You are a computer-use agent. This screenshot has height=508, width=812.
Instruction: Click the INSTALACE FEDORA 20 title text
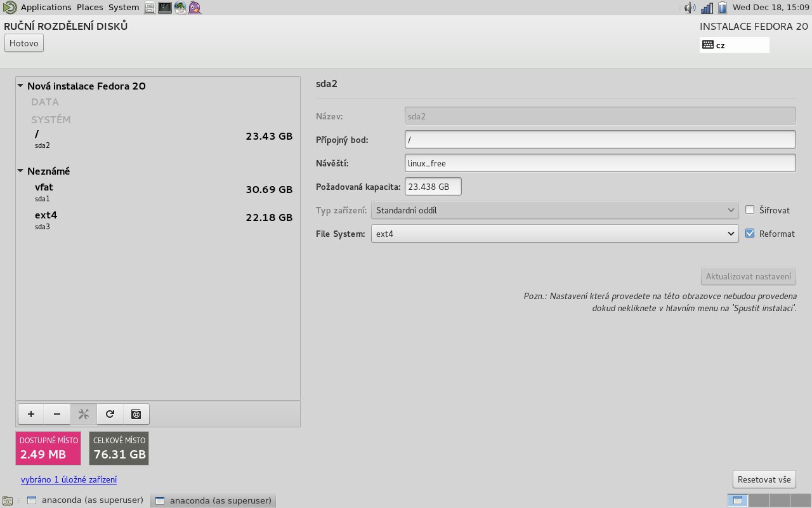click(754, 27)
